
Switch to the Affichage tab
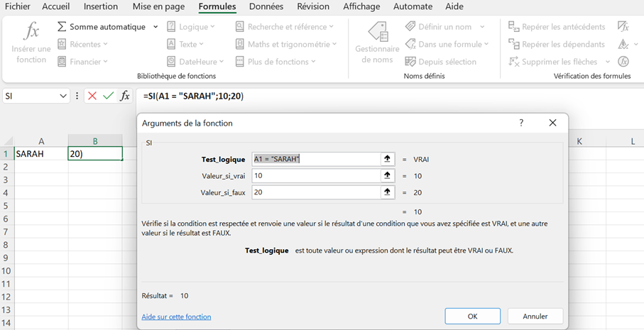click(361, 6)
